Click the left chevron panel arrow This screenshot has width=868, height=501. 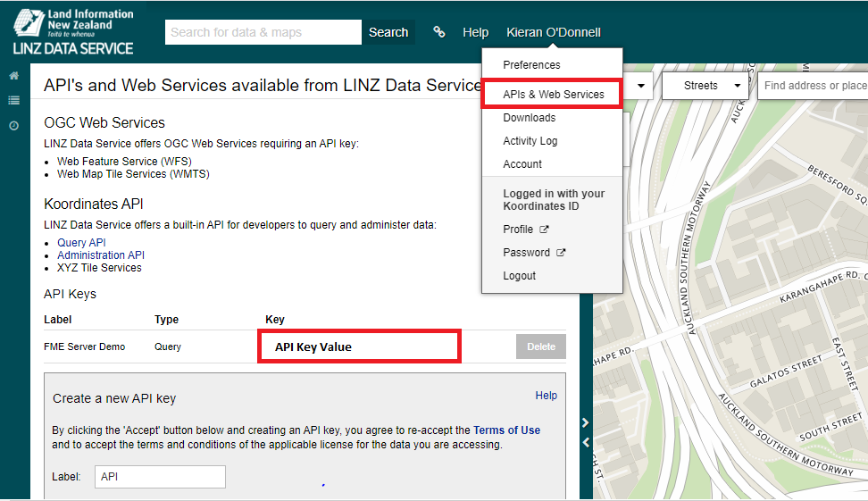[586, 442]
